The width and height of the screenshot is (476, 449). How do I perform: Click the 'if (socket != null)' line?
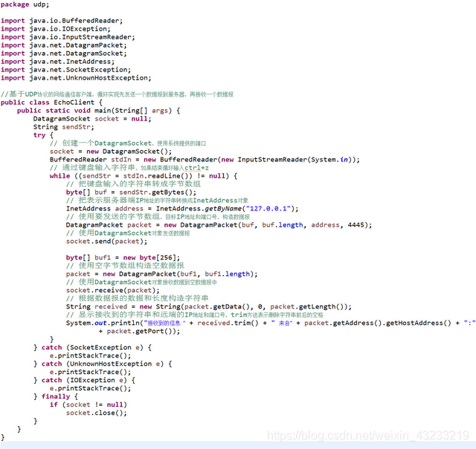tap(89, 405)
